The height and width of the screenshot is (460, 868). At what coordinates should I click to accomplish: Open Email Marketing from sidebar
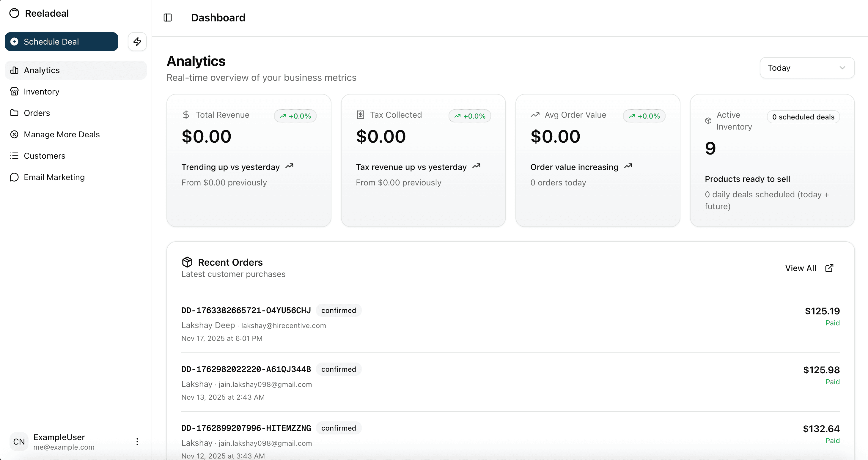(x=54, y=177)
